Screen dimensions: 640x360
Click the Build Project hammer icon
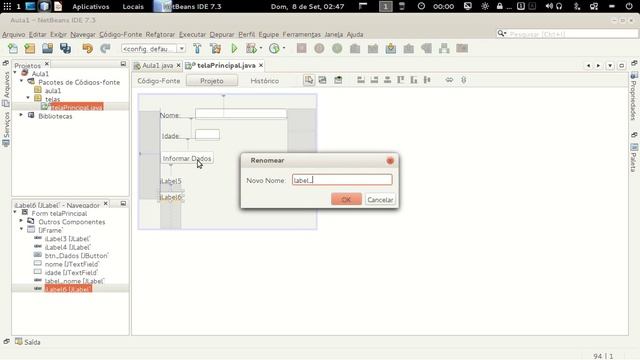point(197,49)
